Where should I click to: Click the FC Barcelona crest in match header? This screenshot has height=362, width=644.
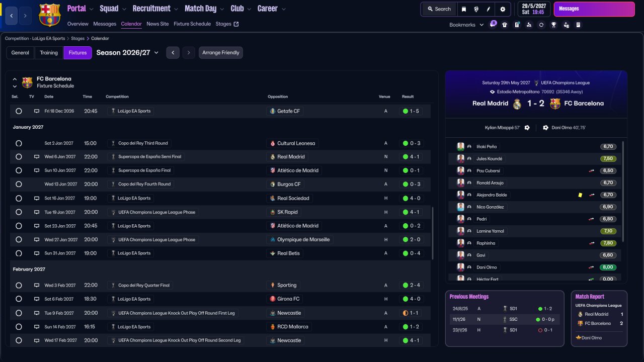pyautogui.click(x=555, y=104)
